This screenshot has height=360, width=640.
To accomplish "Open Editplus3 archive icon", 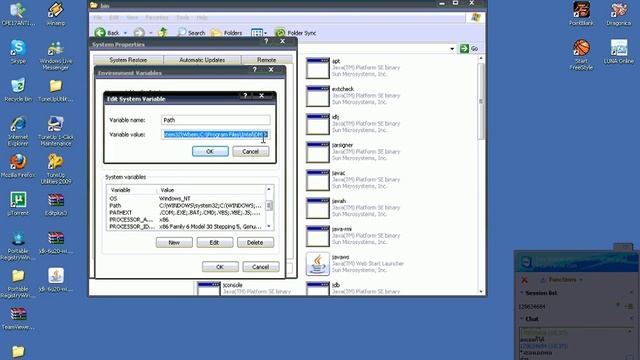I will point(56,203).
